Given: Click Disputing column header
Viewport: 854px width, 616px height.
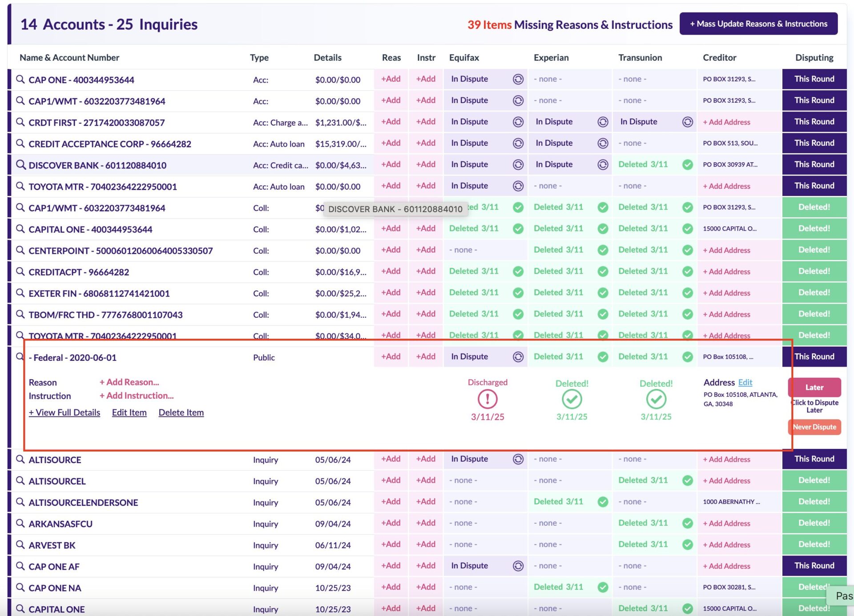Looking at the screenshot, I should [814, 57].
